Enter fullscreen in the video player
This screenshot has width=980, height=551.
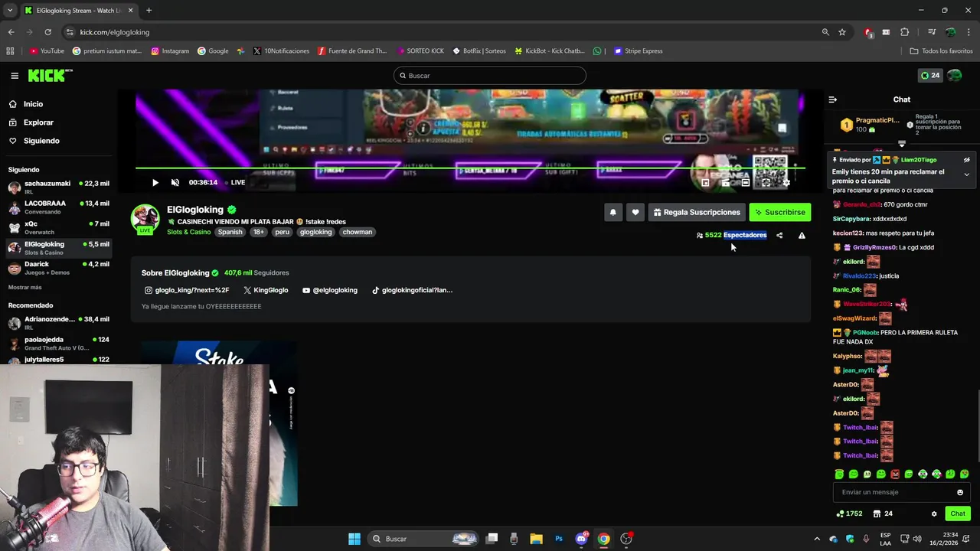(x=766, y=183)
